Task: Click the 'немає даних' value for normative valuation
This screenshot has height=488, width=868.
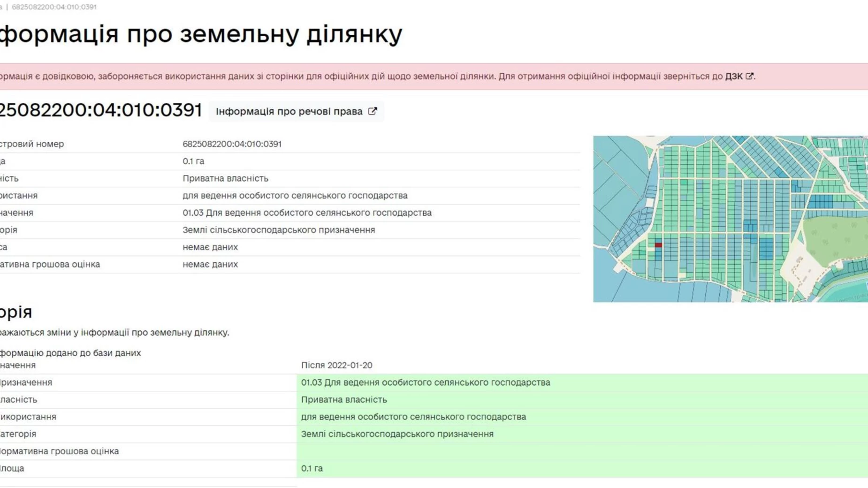Action: [x=210, y=265]
